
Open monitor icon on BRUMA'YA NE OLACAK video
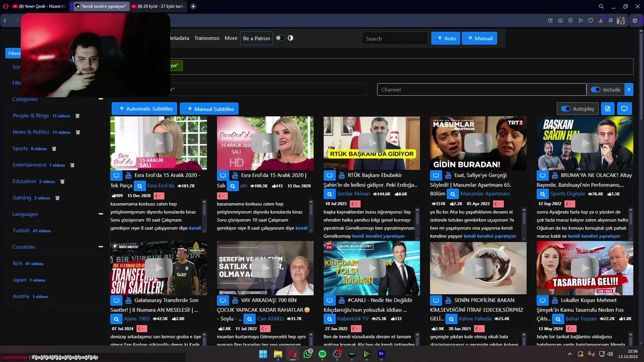[x=543, y=175]
